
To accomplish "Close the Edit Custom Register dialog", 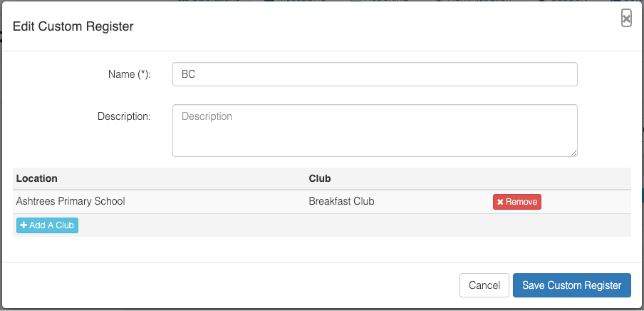I will coord(626,19).
